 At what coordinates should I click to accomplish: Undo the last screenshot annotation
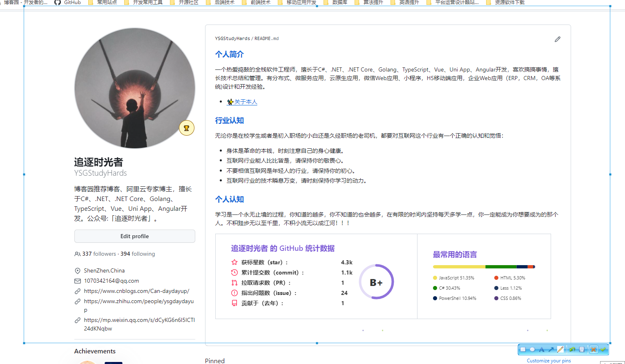coord(572,349)
